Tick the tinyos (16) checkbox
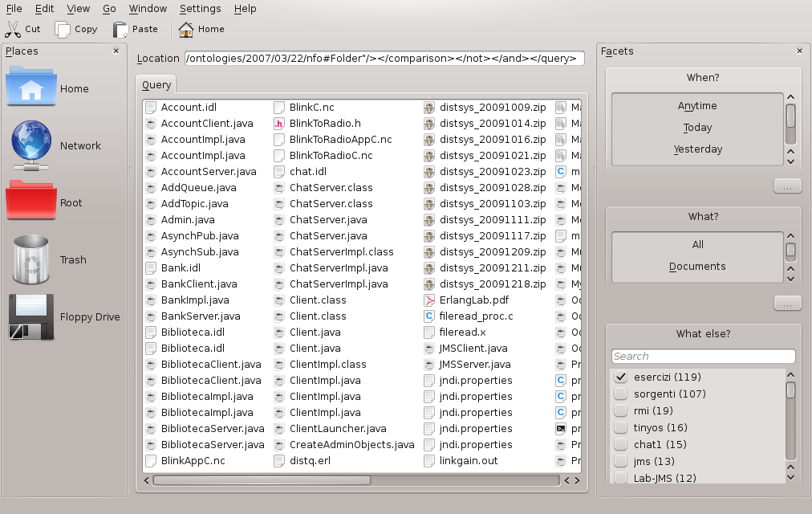This screenshot has width=812, height=514. [x=620, y=427]
